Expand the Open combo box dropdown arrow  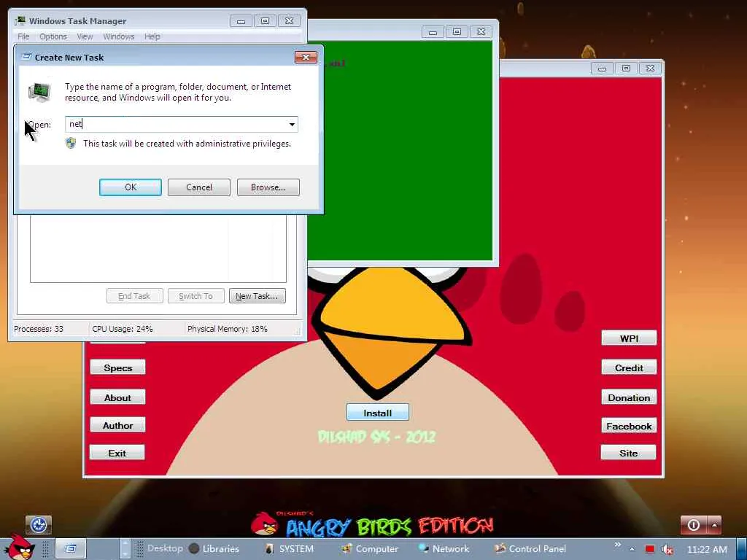tap(292, 124)
